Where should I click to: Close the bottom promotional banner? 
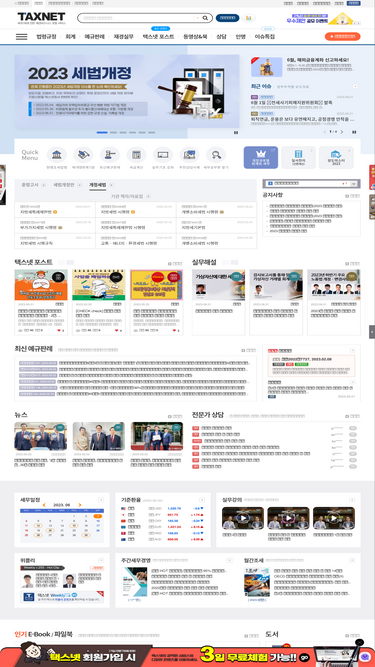click(359, 642)
